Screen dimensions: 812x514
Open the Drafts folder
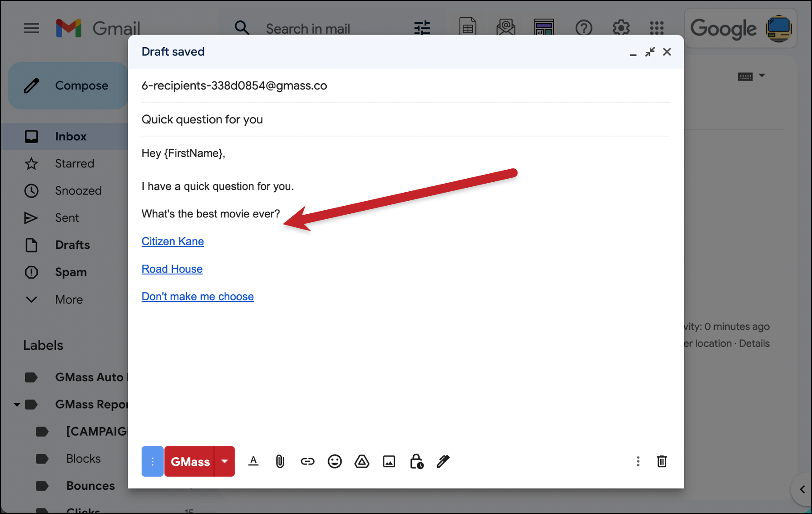[72, 245]
